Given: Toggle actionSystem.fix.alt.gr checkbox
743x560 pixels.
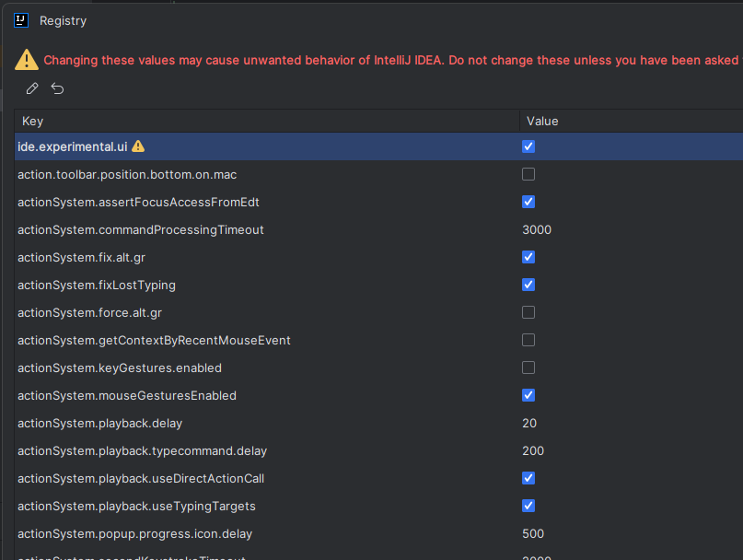Looking at the screenshot, I should click(528, 257).
